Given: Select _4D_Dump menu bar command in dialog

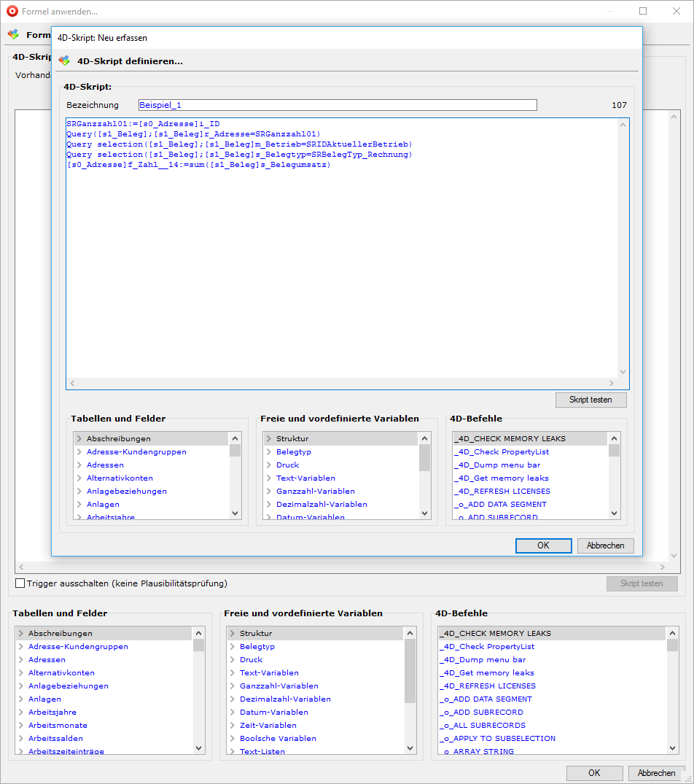Looking at the screenshot, I should coord(496,465).
